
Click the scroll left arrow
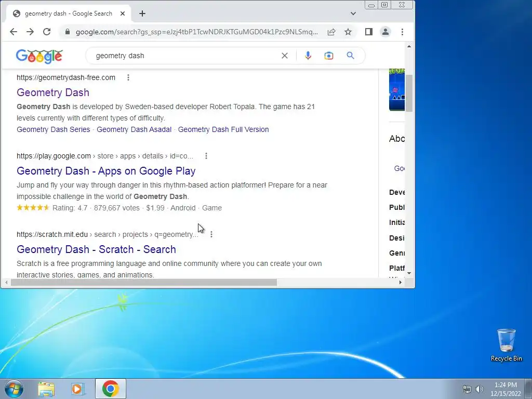[6, 282]
